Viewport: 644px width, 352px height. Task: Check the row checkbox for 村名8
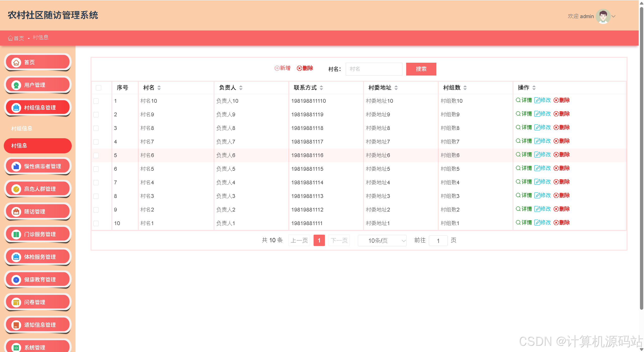click(x=96, y=128)
